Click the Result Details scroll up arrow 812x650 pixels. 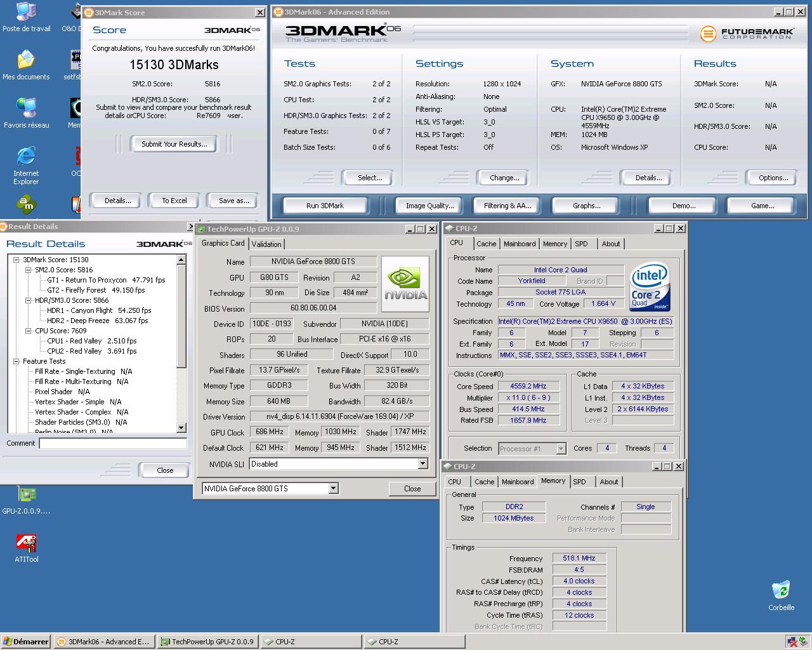pos(181,260)
